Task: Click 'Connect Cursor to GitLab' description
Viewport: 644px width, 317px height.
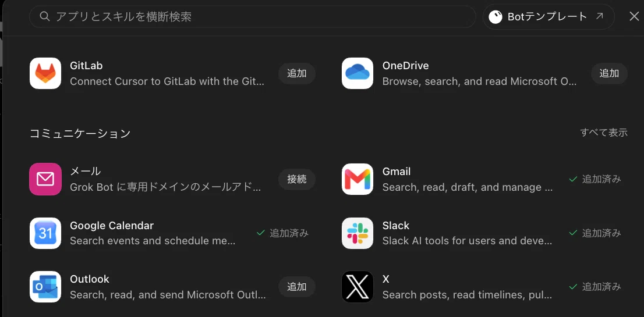Action: [167, 81]
